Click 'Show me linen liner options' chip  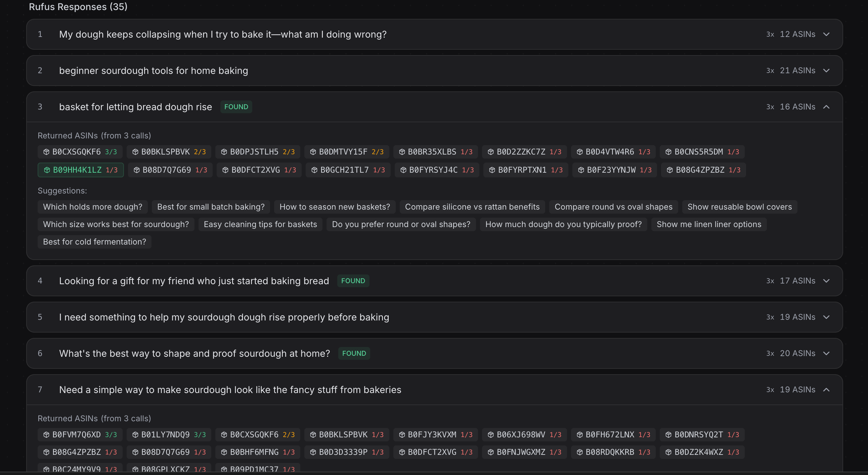(708, 224)
